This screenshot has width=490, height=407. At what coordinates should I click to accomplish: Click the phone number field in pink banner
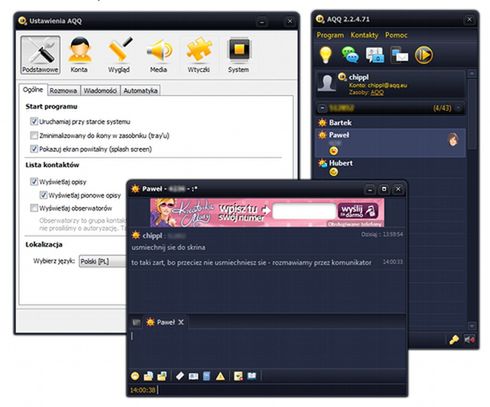click(304, 211)
